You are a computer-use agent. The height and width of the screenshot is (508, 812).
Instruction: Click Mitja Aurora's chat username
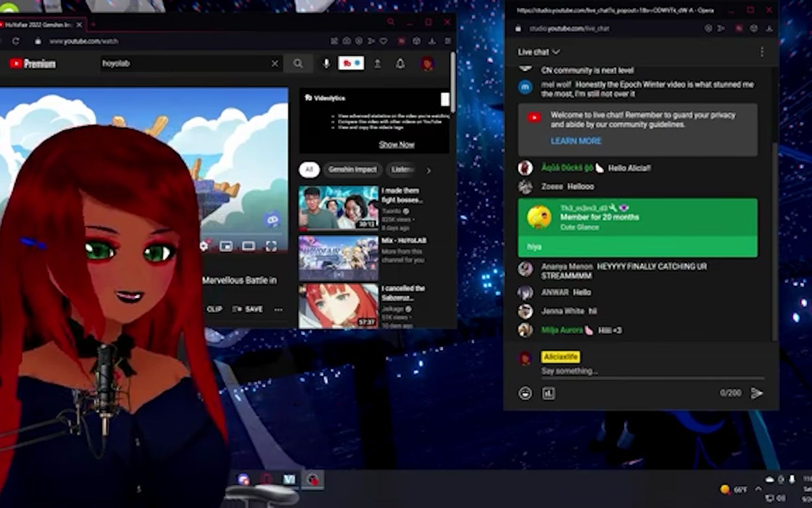tap(562, 330)
